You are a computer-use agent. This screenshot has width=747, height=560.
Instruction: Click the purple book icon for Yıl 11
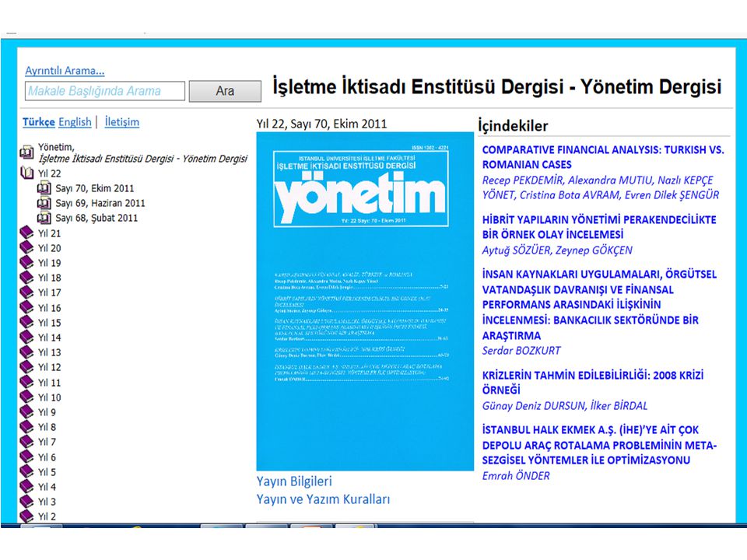[x=26, y=383]
